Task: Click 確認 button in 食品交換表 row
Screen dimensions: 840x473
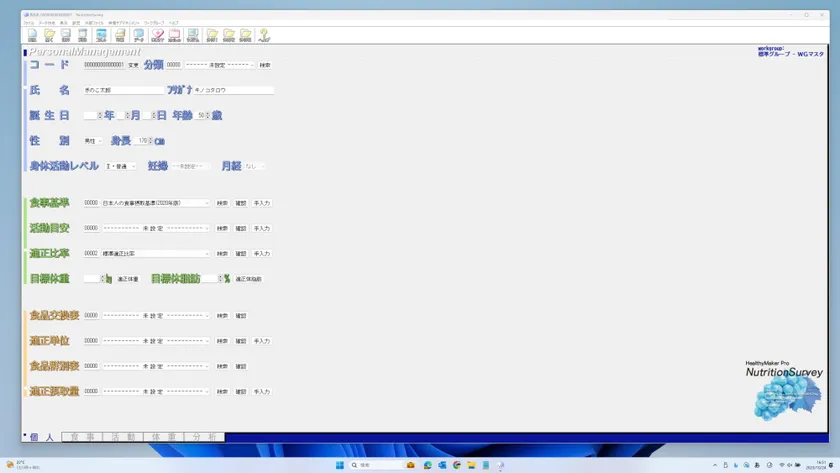Action: [x=241, y=316]
